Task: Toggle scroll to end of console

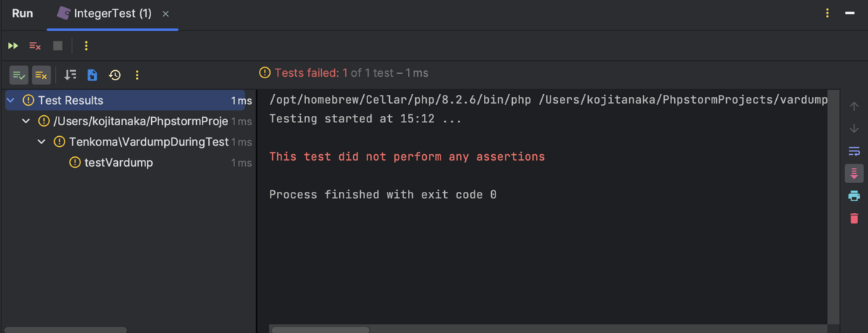Action: [x=854, y=174]
